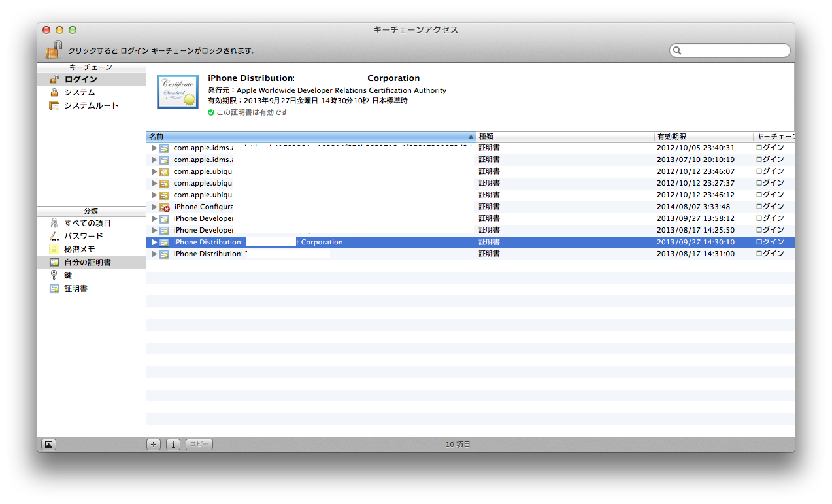Expand iPhone Developer row expiring 2013/09/27

[x=155, y=219]
